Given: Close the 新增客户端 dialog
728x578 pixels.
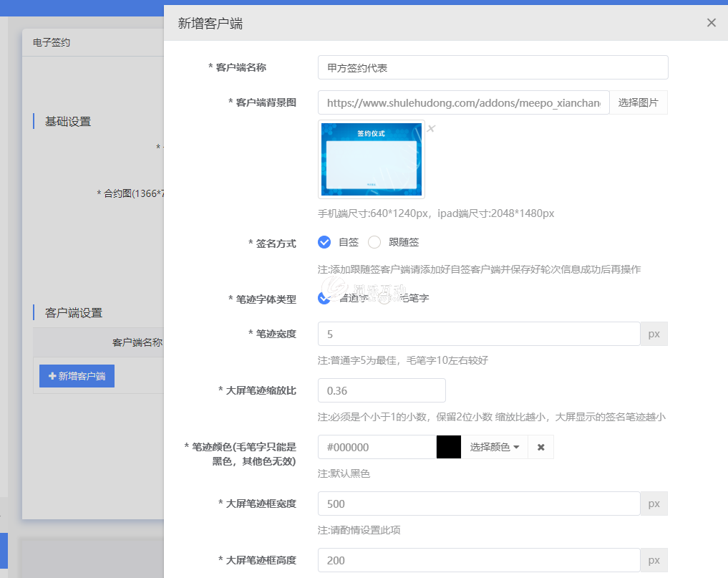Looking at the screenshot, I should click(x=711, y=22).
